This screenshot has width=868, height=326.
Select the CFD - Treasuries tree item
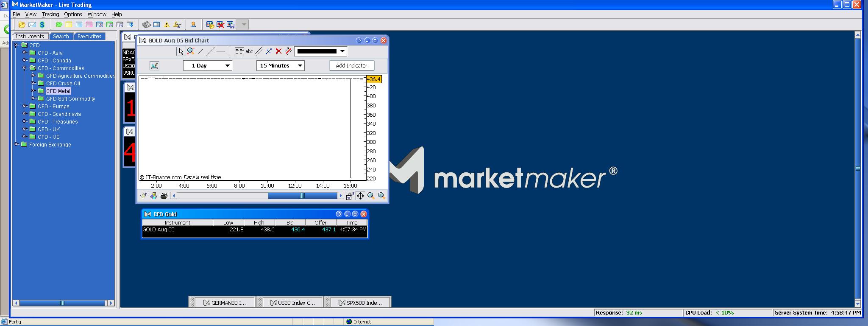pyautogui.click(x=58, y=122)
